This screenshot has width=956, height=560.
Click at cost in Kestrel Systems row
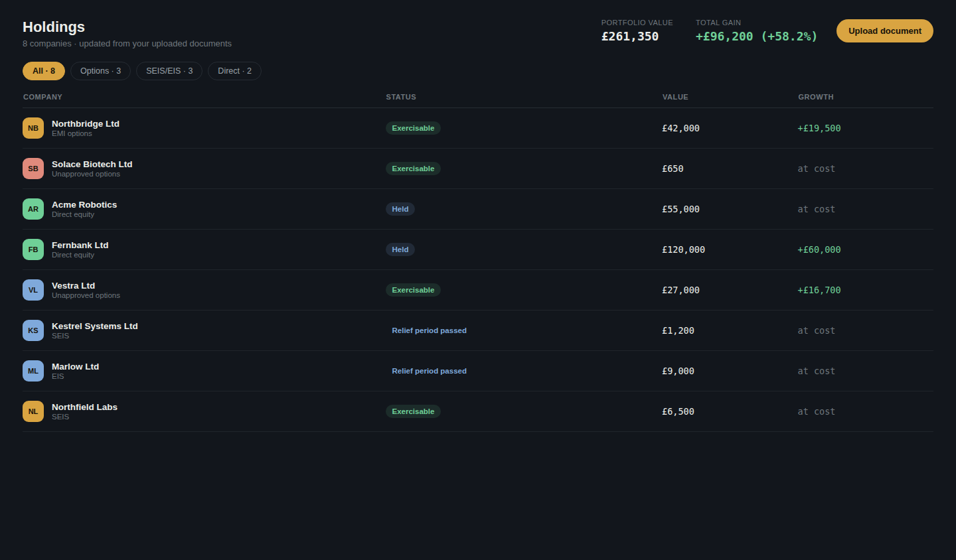click(x=817, y=330)
